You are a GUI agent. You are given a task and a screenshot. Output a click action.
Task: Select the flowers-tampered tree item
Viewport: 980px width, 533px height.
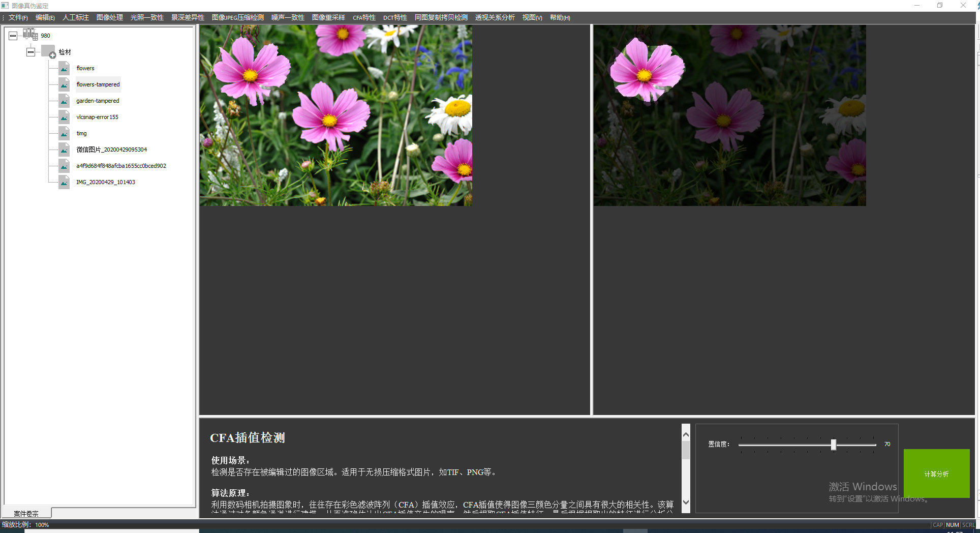pyautogui.click(x=98, y=84)
